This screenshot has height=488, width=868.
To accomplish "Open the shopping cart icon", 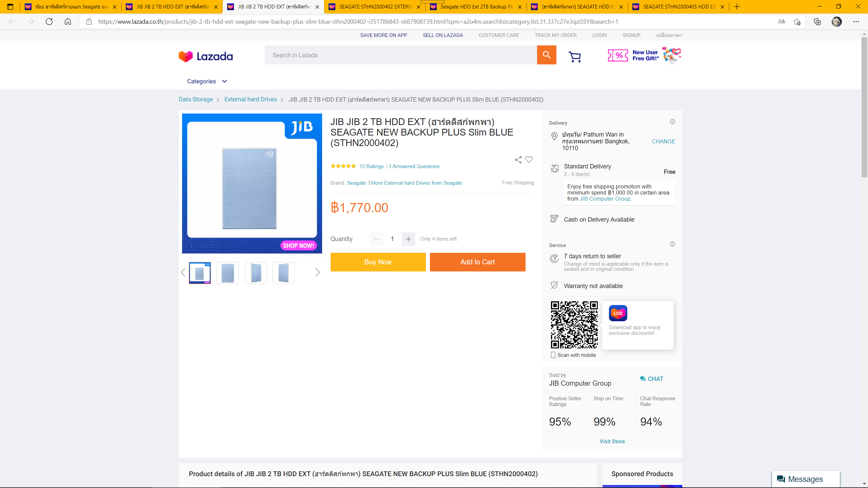I will (575, 57).
